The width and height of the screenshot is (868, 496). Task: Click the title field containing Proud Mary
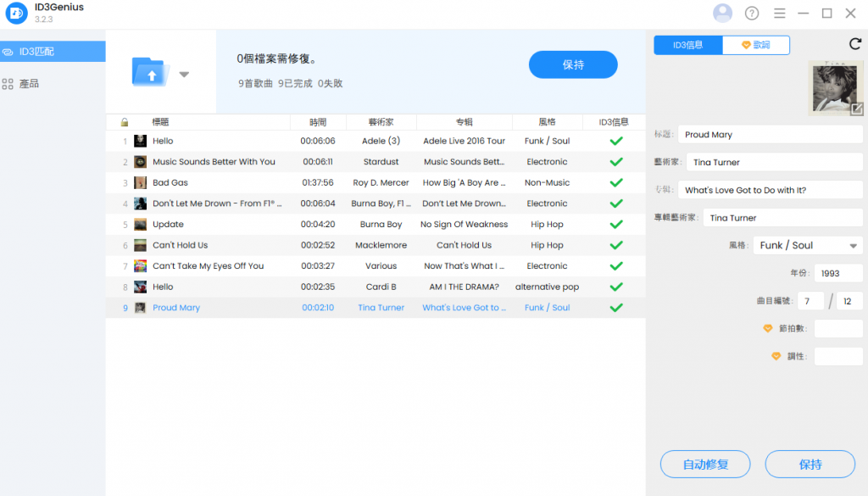tap(770, 135)
